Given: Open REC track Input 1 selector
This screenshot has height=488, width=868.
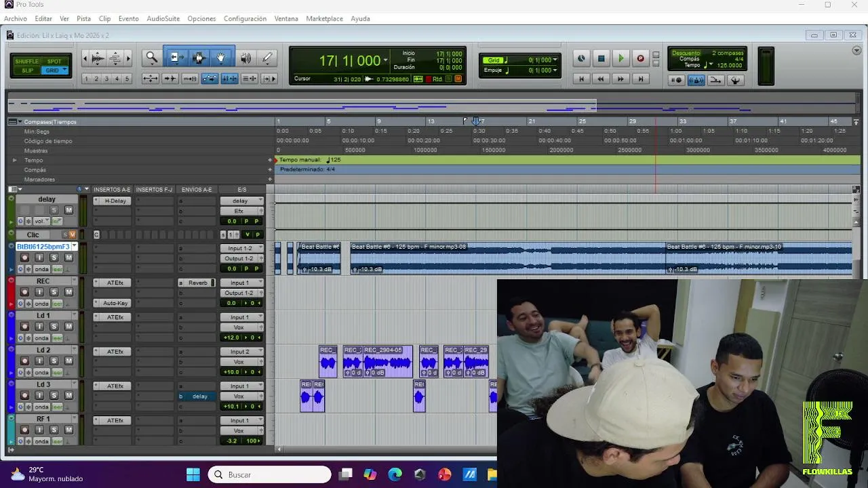Looking at the screenshot, I should coord(241,283).
